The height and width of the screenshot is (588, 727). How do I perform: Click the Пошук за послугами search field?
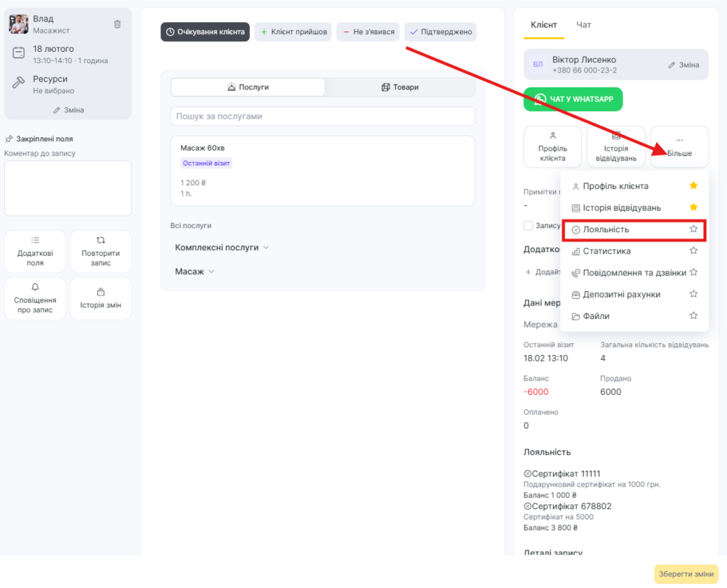322,116
